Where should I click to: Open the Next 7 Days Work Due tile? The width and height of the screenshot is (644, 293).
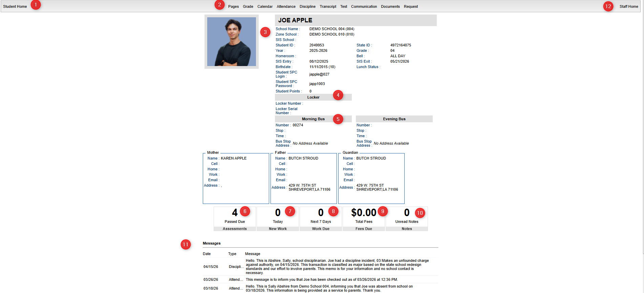(x=321, y=219)
